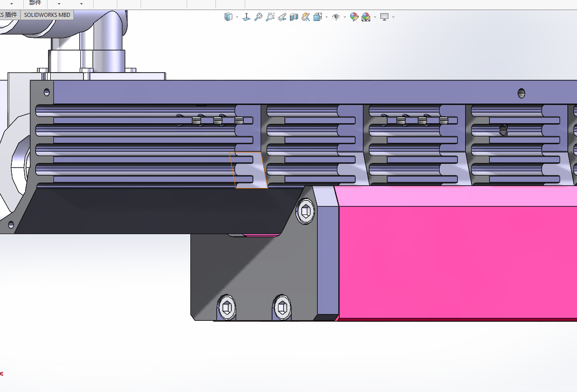The width and height of the screenshot is (577, 392).
Task: Expand the Hide/Show Items dropdown arrow
Action: [345, 17]
